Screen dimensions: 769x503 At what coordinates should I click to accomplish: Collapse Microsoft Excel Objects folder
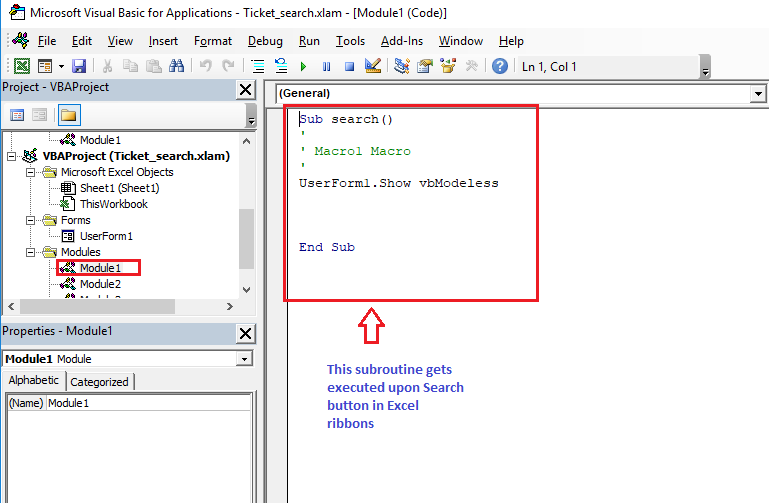point(30,173)
